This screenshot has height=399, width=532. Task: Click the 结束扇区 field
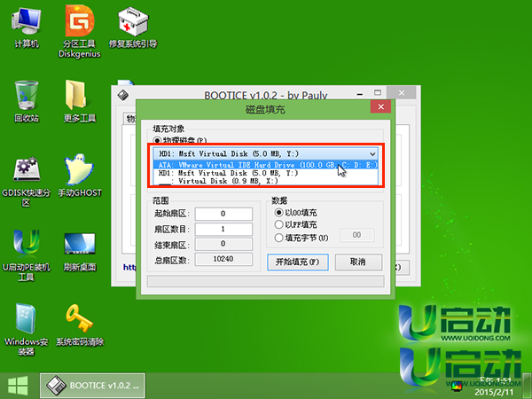tap(223, 244)
